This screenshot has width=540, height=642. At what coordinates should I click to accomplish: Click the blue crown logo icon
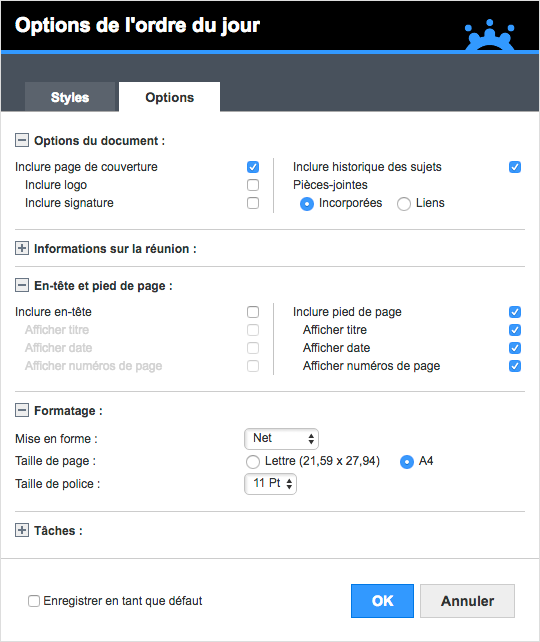point(490,35)
